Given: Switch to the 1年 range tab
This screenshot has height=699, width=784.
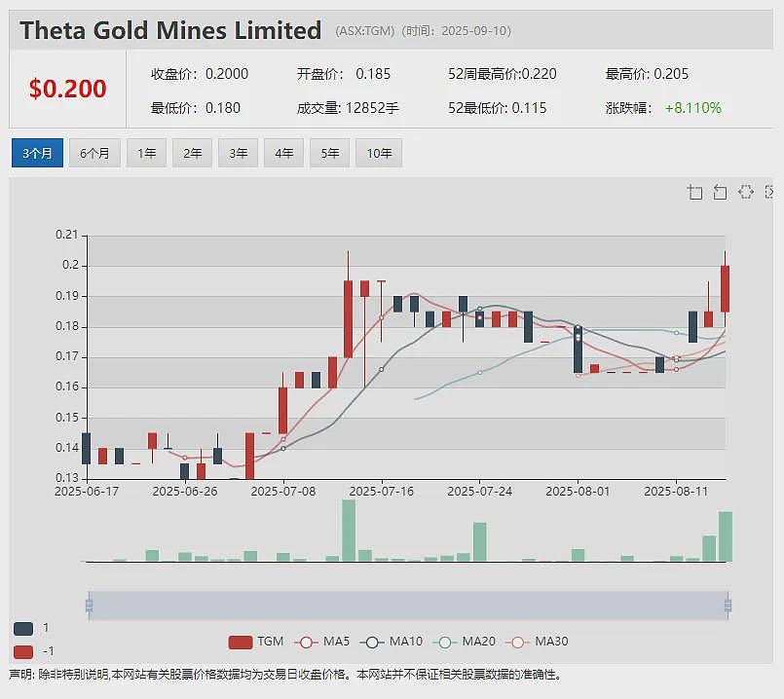Looking at the screenshot, I should [x=146, y=153].
